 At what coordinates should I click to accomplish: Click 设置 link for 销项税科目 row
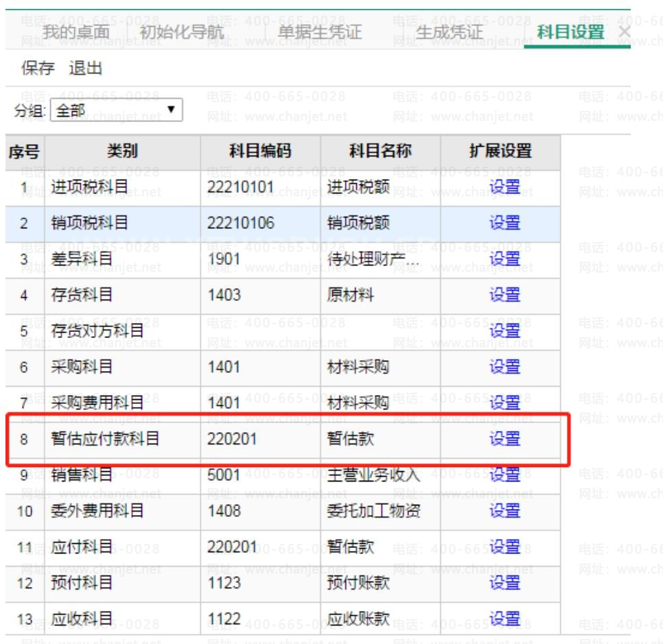tap(504, 223)
